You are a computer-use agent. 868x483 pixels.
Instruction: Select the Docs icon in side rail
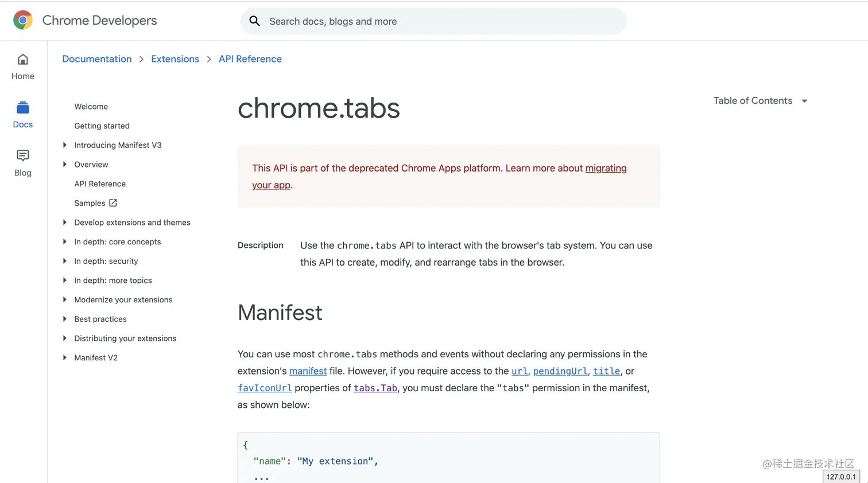tap(23, 108)
